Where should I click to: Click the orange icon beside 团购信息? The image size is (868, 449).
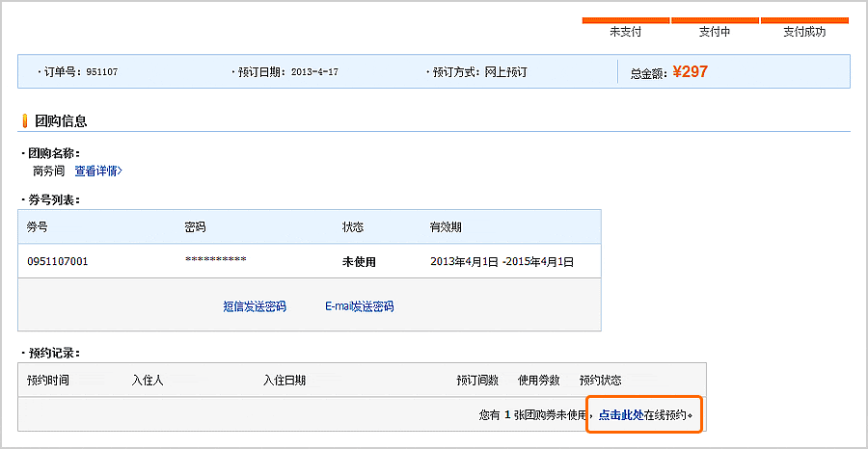(24, 121)
